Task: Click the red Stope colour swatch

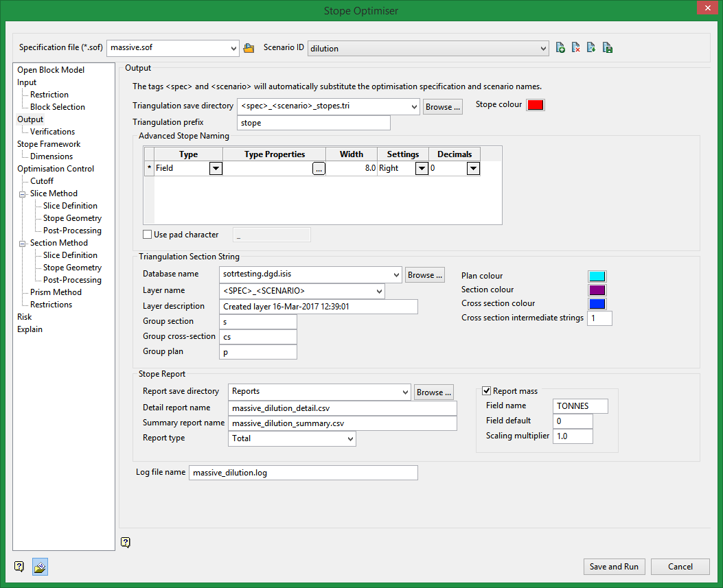Action: click(x=536, y=105)
